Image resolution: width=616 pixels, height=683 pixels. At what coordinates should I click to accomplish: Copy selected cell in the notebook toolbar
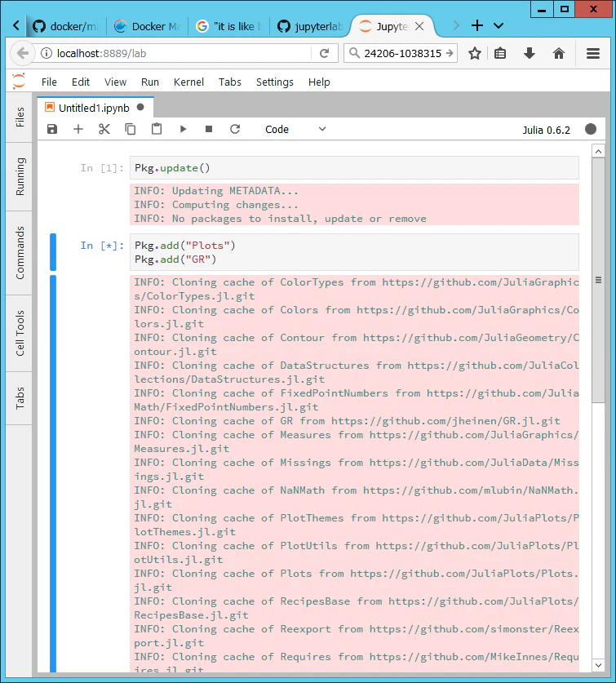(131, 129)
